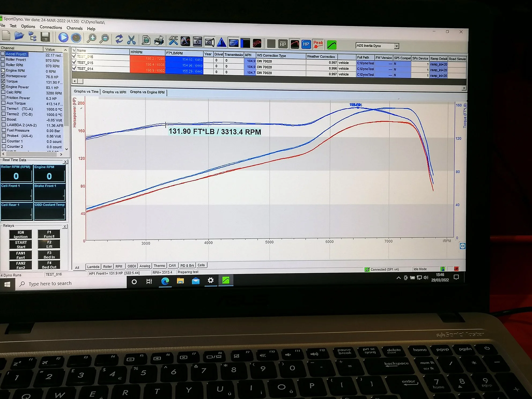Click the blue HP units toolbar icon
This screenshot has width=532, height=399.
tap(306, 44)
